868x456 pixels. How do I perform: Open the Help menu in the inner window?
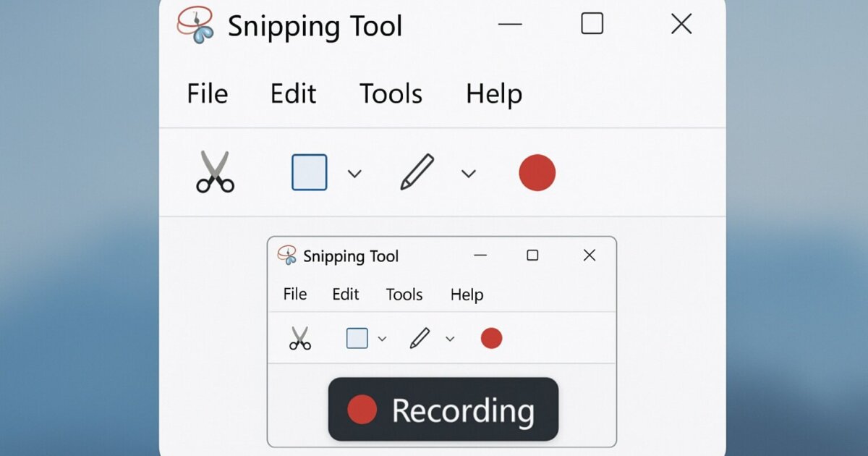pyautogui.click(x=467, y=295)
